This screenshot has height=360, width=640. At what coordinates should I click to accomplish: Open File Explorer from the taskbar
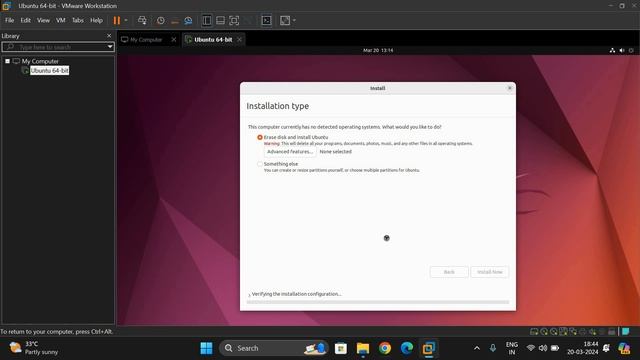pyautogui.click(x=363, y=348)
